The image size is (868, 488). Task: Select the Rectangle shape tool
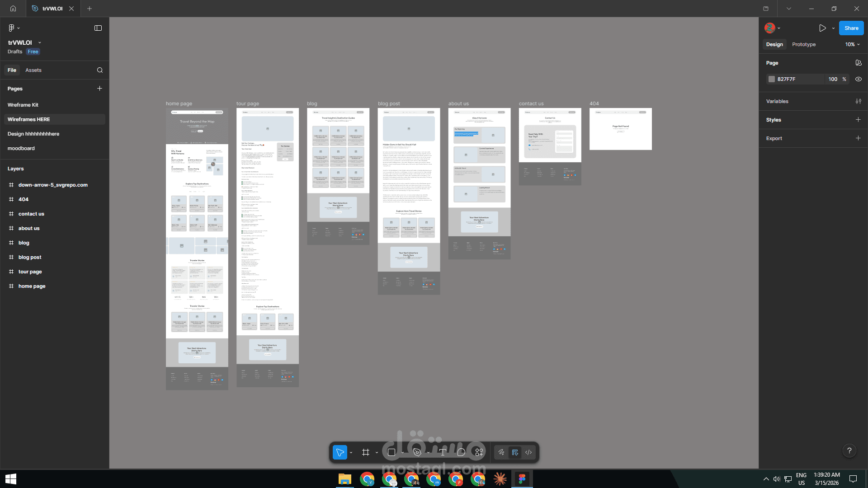(x=392, y=452)
